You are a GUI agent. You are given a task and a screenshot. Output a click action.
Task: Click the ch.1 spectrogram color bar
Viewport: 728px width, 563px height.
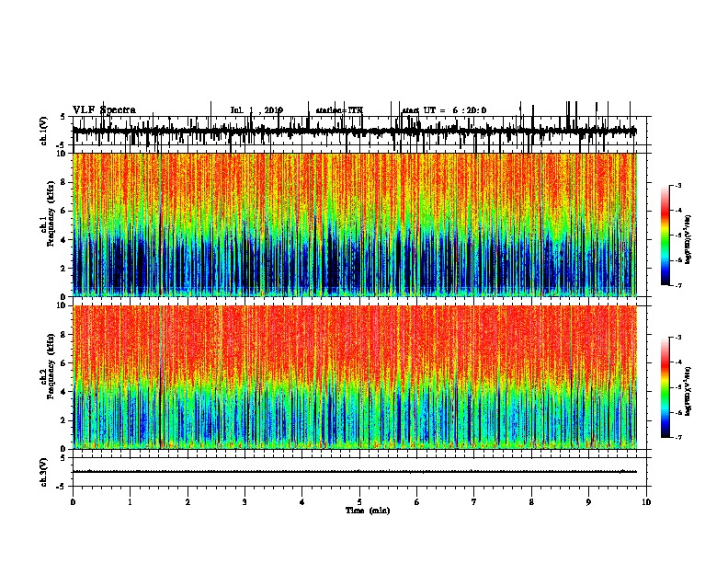point(665,236)
